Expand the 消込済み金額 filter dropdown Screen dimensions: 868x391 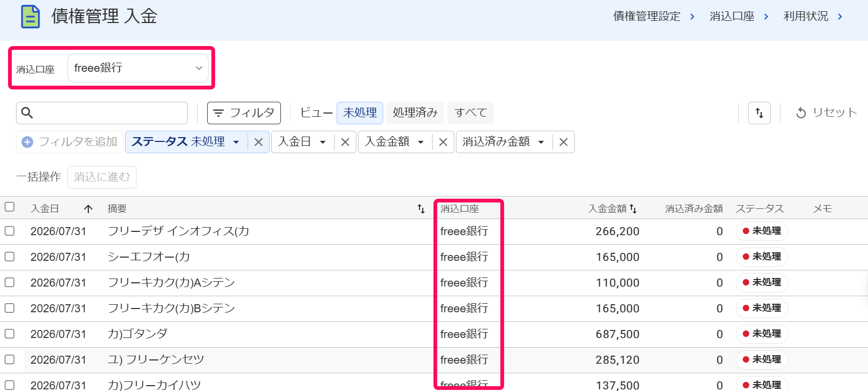pos(541,142)
